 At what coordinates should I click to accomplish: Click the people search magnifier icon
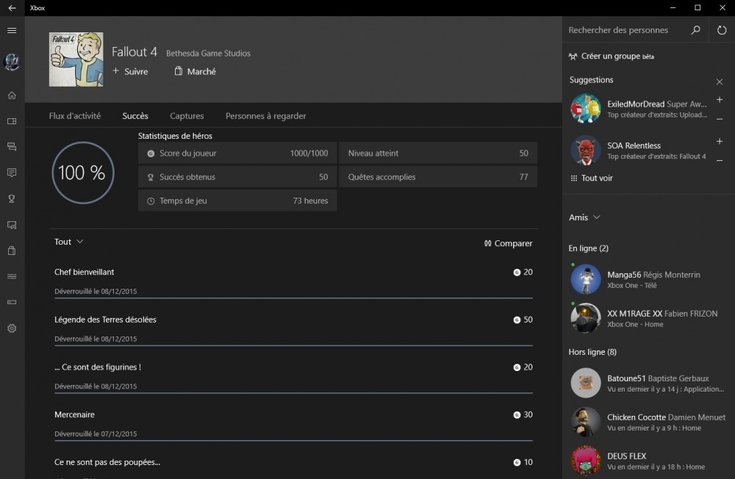click(696, 30)
